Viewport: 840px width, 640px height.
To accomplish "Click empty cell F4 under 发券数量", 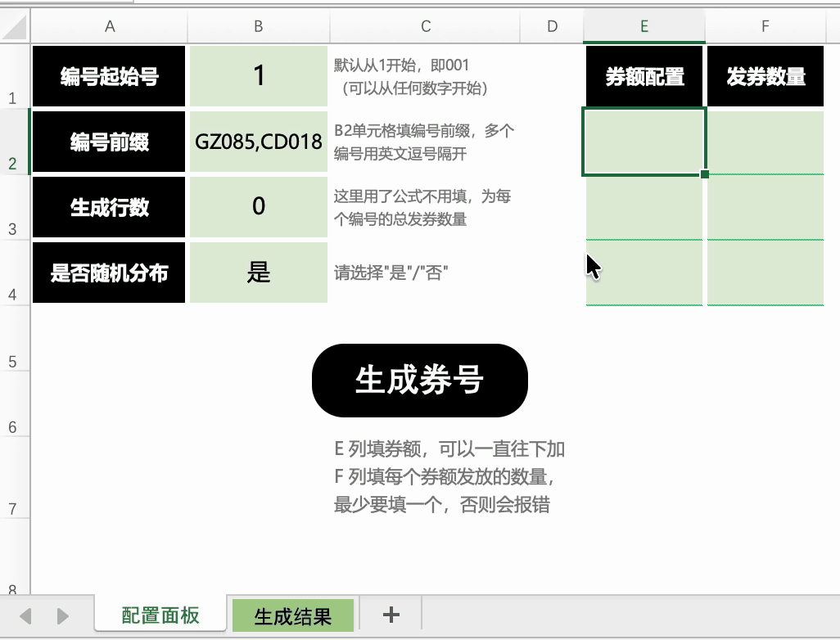I will click(x=765, y=273).
